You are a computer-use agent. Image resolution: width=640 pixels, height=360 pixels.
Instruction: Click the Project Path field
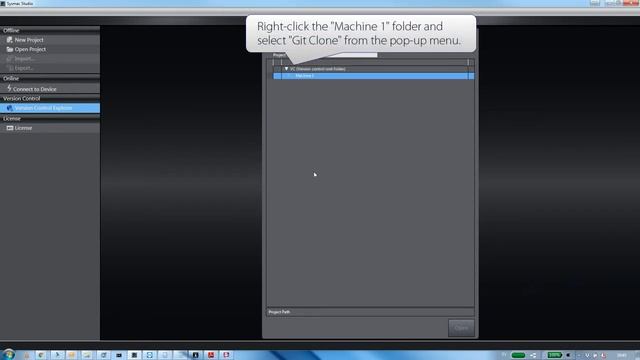click(x=370, y=312)
